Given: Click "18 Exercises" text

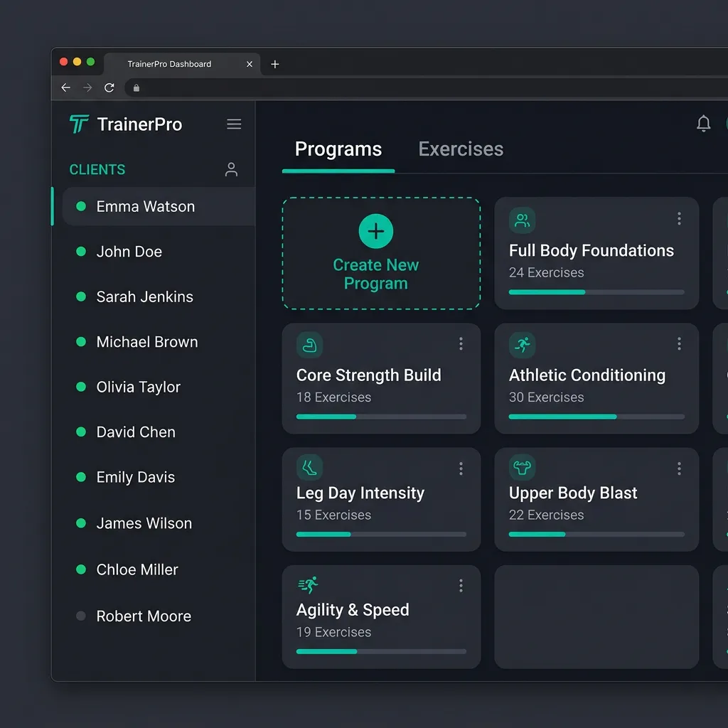Looking at the screenshot, I should coord(333,397).
